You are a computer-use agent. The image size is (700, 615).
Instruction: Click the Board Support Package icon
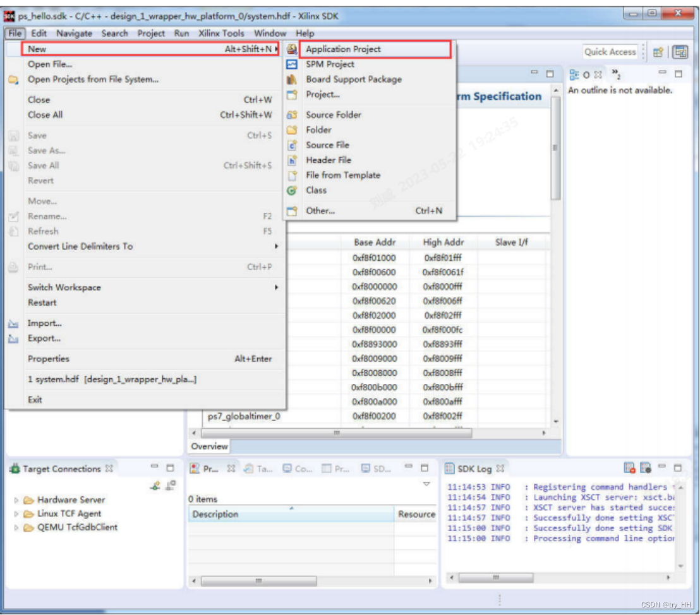point(292,80)
